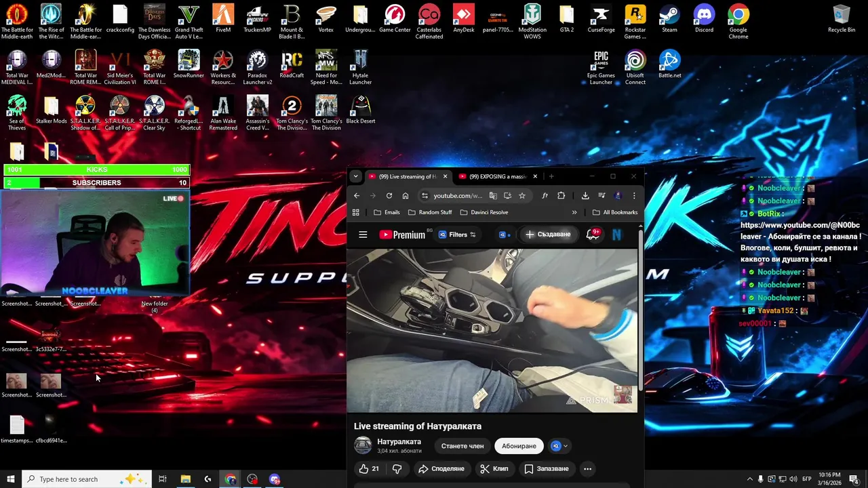Open YouTube notifications bell
868x488 pixels.
(593, 235)
